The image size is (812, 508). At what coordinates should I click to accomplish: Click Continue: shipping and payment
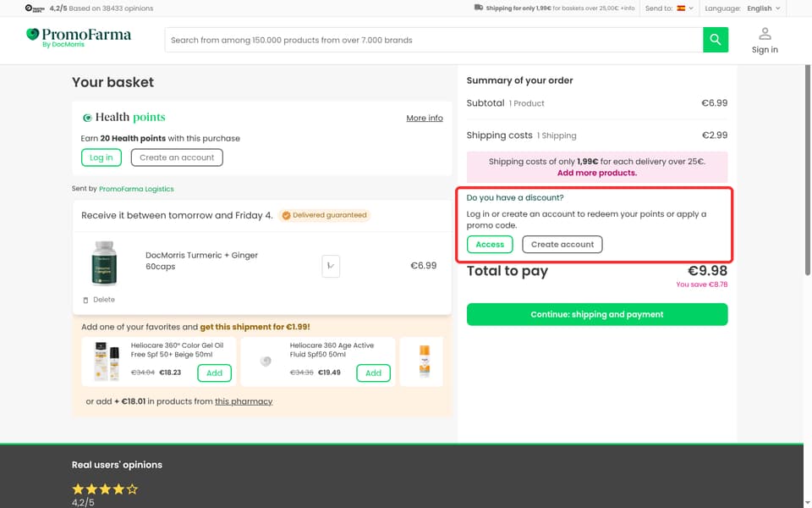[596, 315]
